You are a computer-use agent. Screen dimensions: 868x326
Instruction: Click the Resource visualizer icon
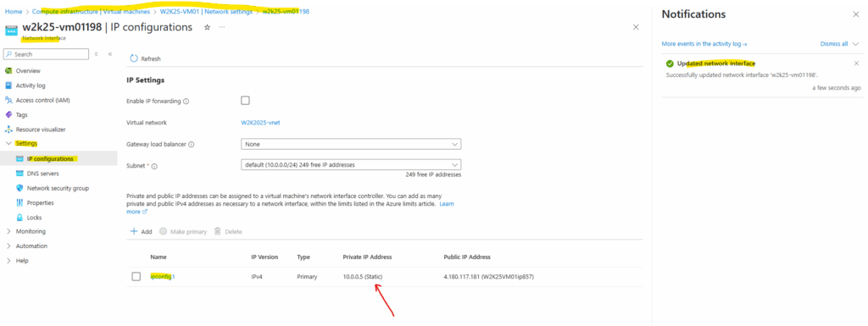[x=8, y=130]
